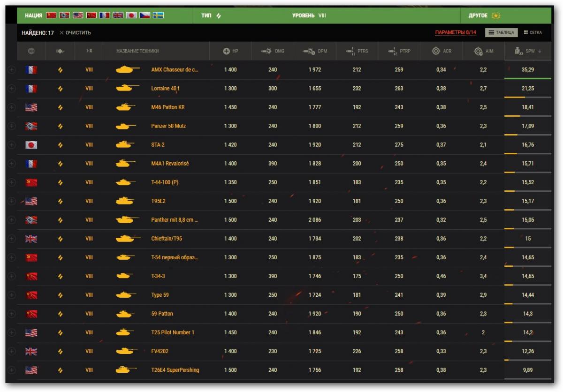Sort by PTRS penetration header
The width and height of the screenshot is (563, 392).
pyautogui.click(x=357, y=51)
